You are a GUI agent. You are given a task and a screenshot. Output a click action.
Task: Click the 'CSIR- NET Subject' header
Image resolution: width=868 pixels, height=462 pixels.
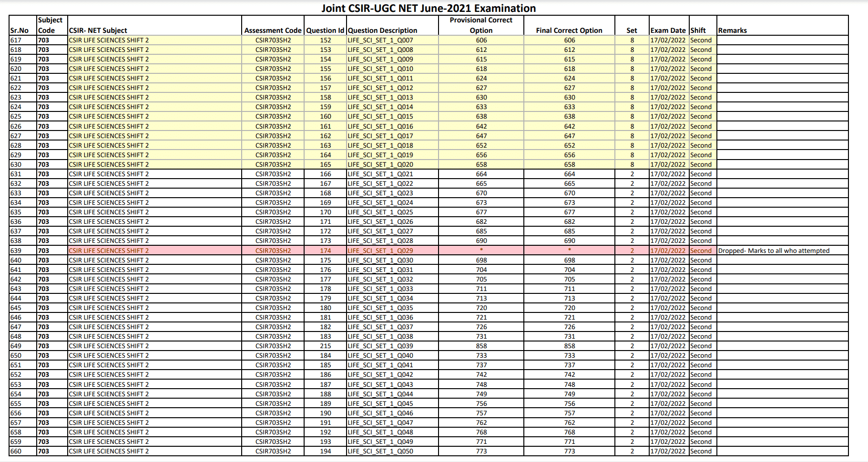(98, 30)
